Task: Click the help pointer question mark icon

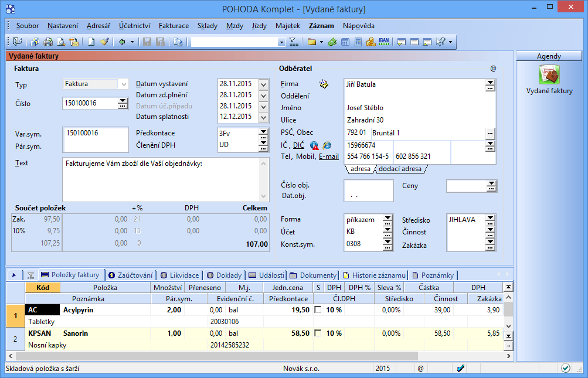Action: (x=441, y=42)
